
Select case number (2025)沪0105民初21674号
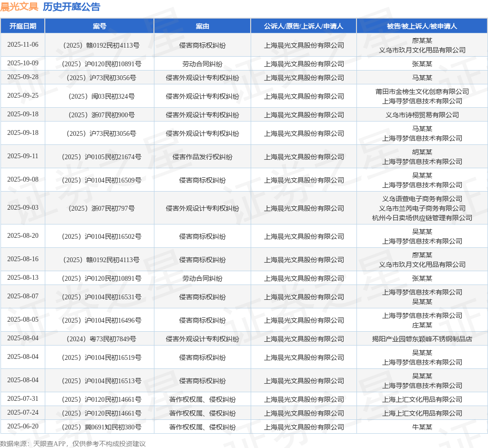click(102, 157)
